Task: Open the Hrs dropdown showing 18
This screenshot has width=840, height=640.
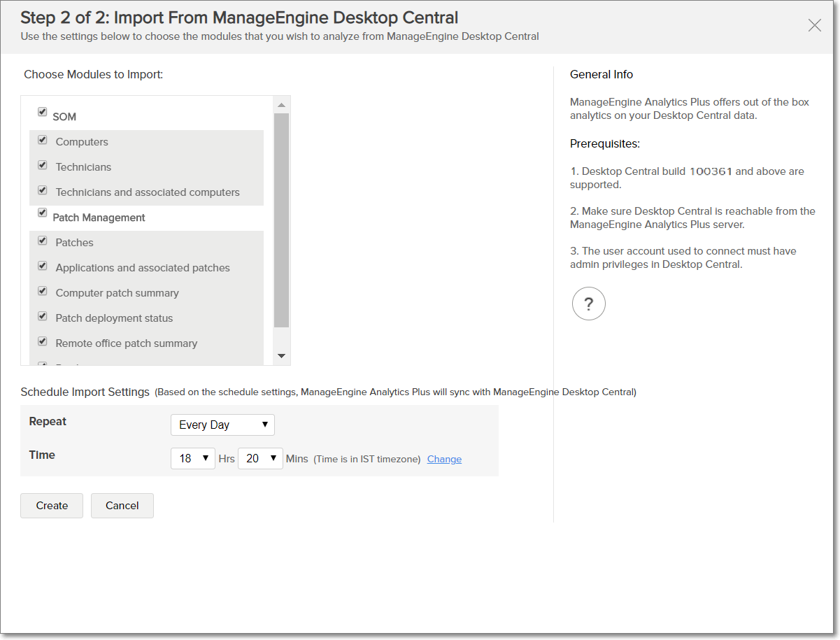Action: 193,458
